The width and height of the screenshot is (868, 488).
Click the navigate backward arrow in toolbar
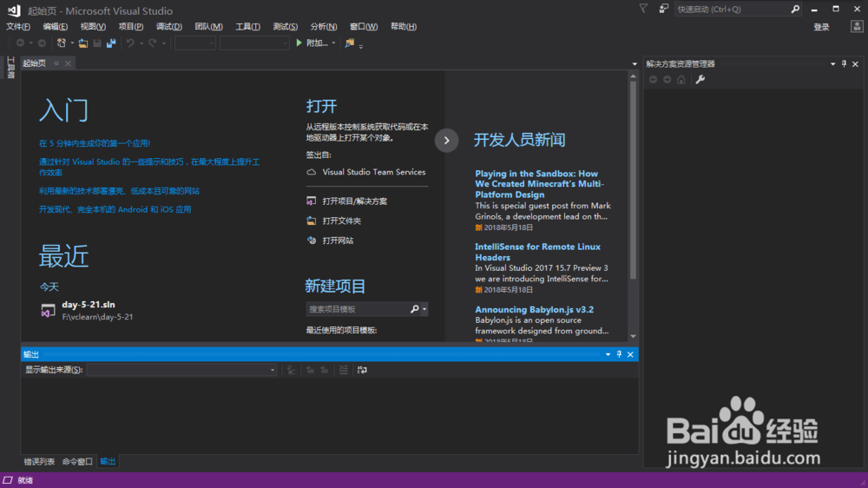tap(21, 43)
